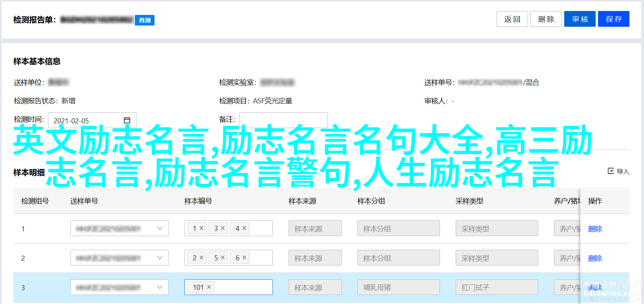Click 哺乳母猪 field in row 3
Viewport: 644px width, 304px height.
tap(399, 287)
